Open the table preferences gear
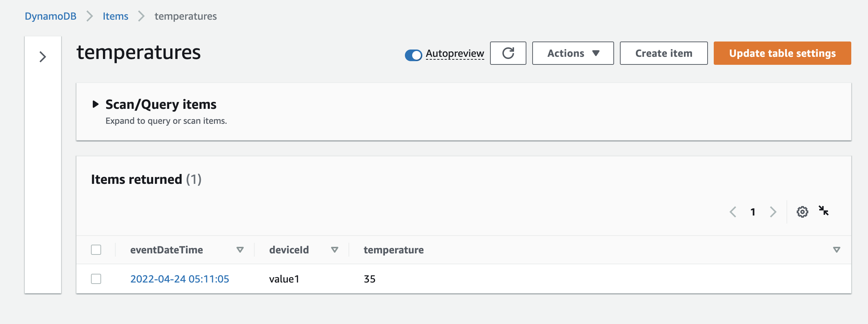The width and height of the screenshot is (868, 324). 802,212
